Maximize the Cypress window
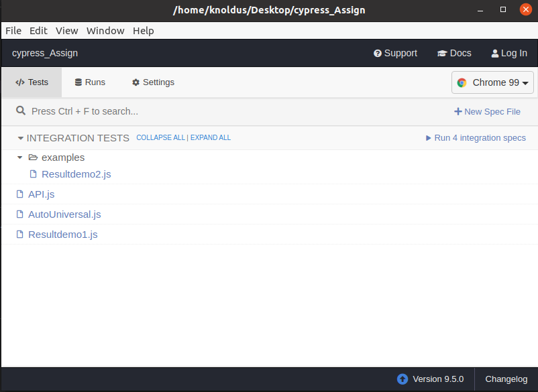The width and height of the screenshot is (538, 392). click(x=503, y=9)
